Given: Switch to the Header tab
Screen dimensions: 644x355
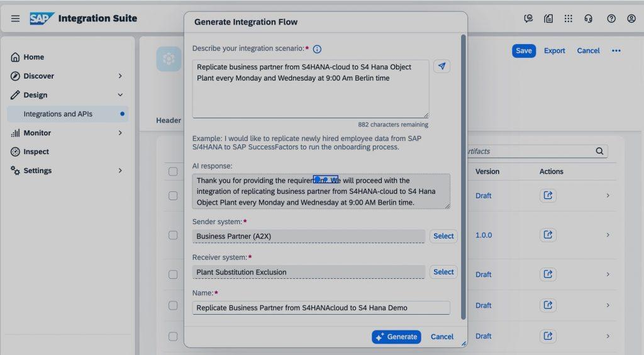Looking at the screenshot, I should (169, 120).
